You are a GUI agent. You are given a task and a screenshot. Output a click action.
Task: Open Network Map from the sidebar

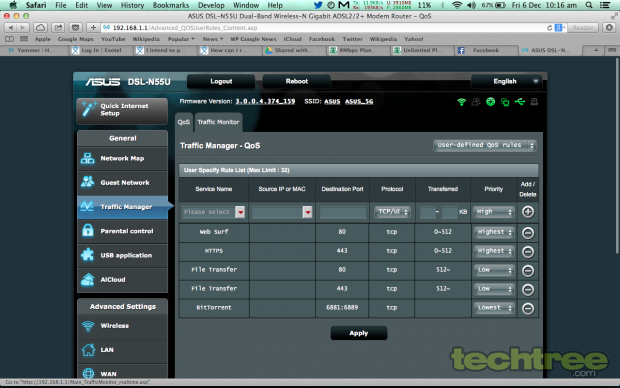click(123, 159)
